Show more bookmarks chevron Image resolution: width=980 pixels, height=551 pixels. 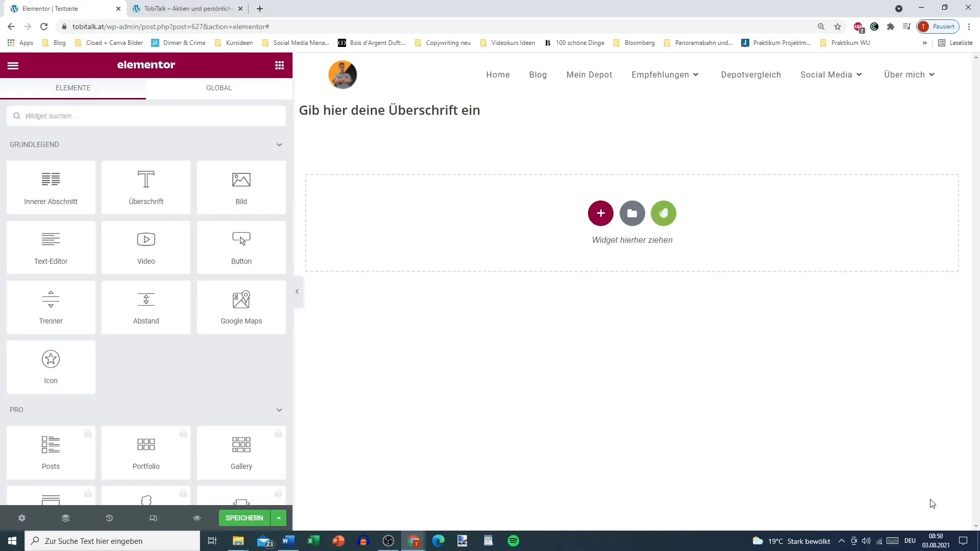924,43
